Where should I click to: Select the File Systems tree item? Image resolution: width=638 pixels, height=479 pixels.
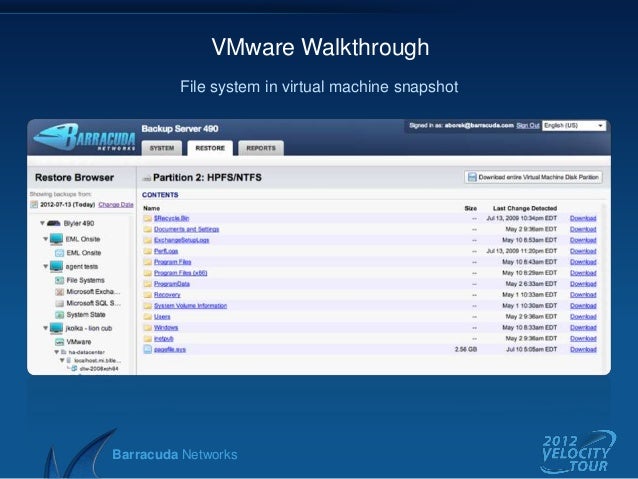(x=85, y=280)
